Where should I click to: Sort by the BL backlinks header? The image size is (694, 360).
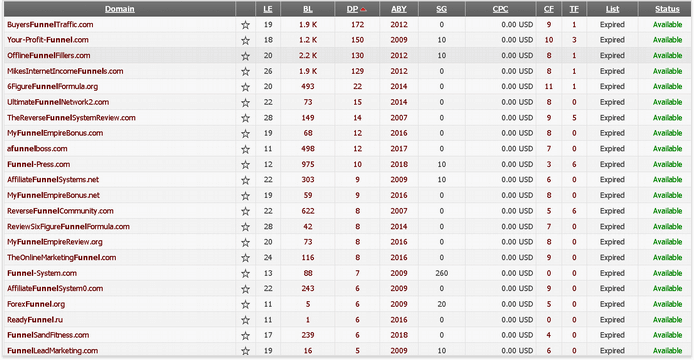308,9
